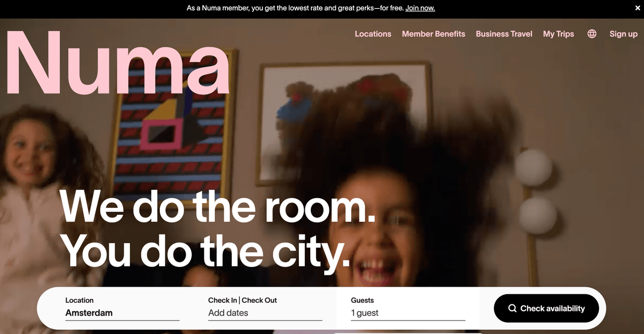Click the Check availability button

546,308
